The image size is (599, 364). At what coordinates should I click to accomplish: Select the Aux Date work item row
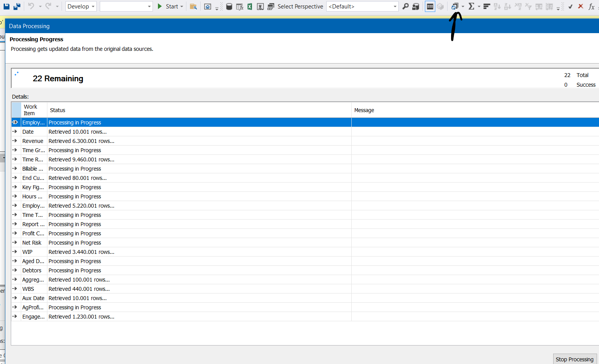(305, 298)
